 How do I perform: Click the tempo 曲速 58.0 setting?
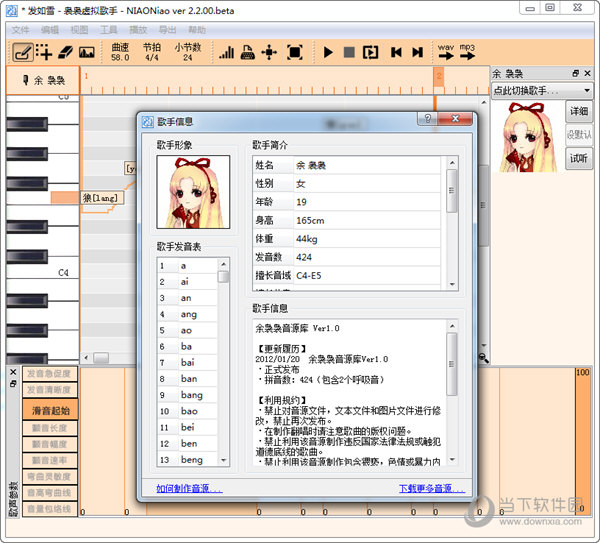120,52
